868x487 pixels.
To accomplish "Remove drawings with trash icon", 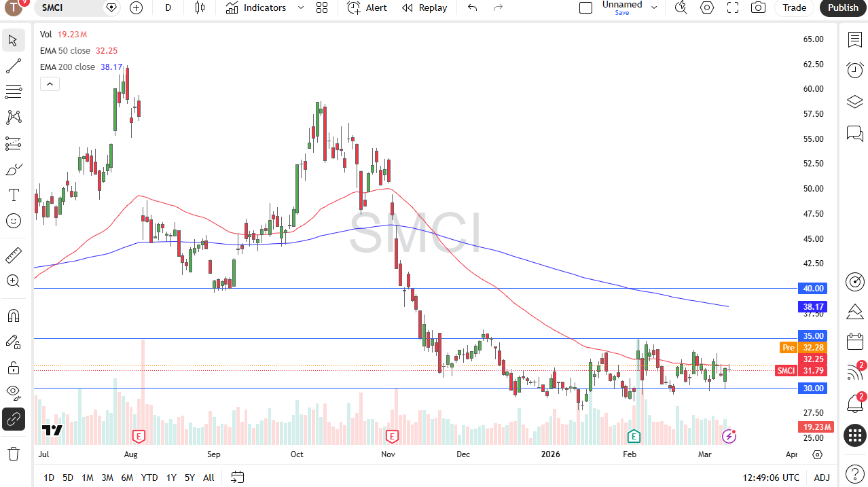I will coord(13,453).
